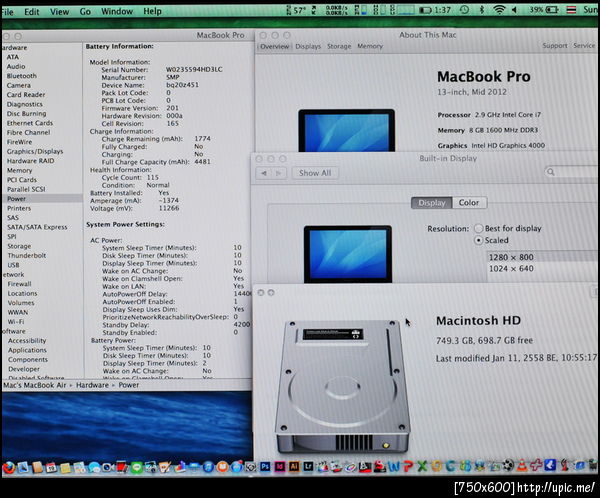Select the Display tab in Built-in Display

[x=432, y=202]
